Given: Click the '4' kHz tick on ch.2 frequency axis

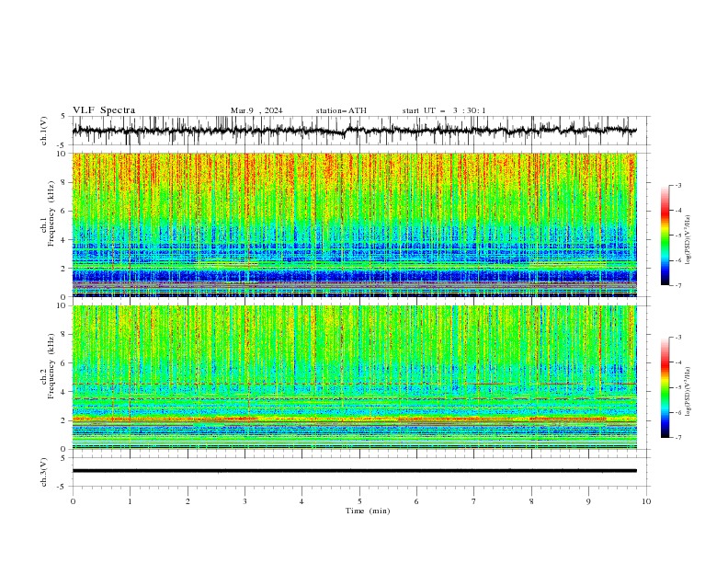Looking at the screenshot, I should coord(64,392).
